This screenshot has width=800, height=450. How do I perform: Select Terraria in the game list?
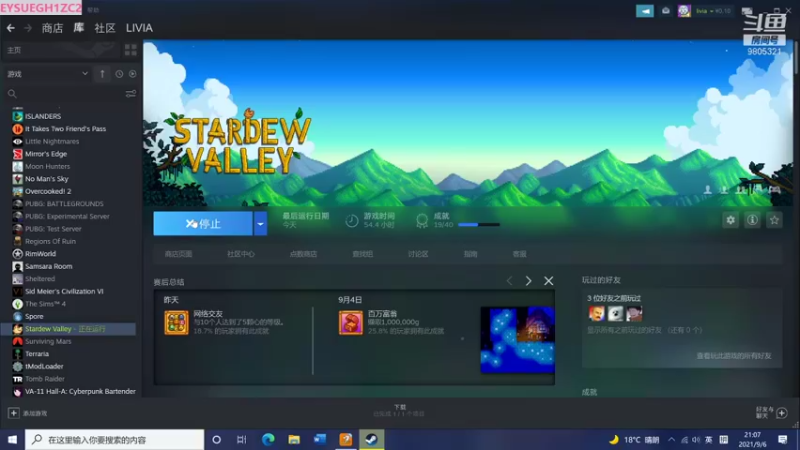pos(37,354)
